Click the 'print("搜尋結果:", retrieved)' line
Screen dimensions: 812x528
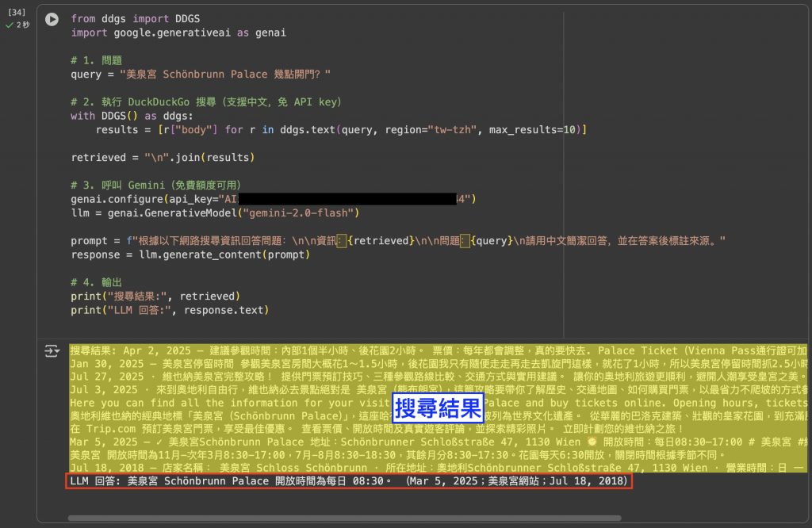click(155, 296)
